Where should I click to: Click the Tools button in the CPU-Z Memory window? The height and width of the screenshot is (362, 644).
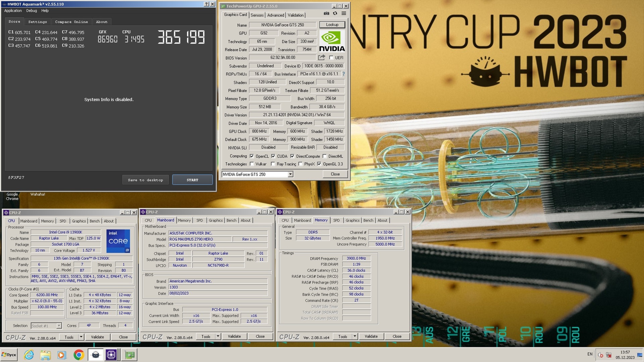pyautogui.click(x=342, y=337)
